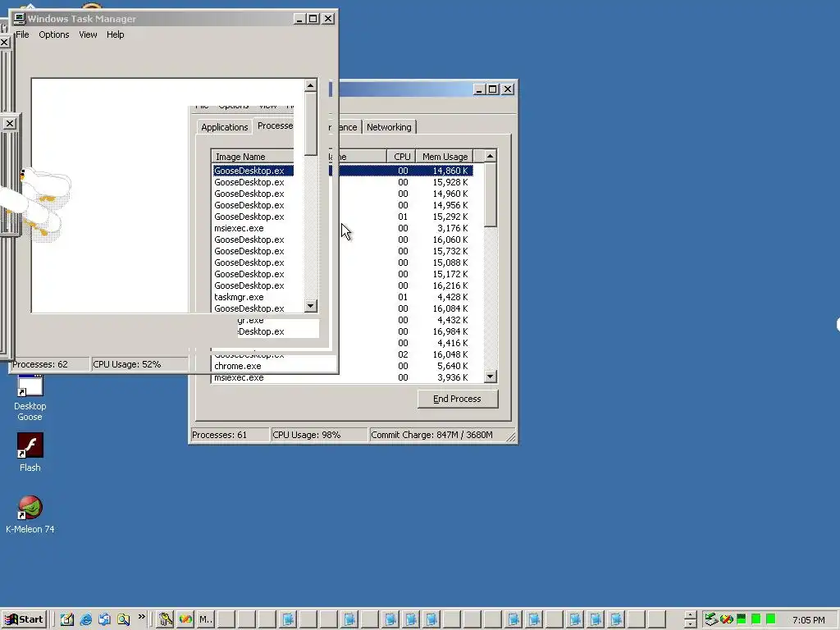The width and height of the screenshot is (840, 630).
Task: Switch to the 'M..' taskbar button
Action: [206, 619]
